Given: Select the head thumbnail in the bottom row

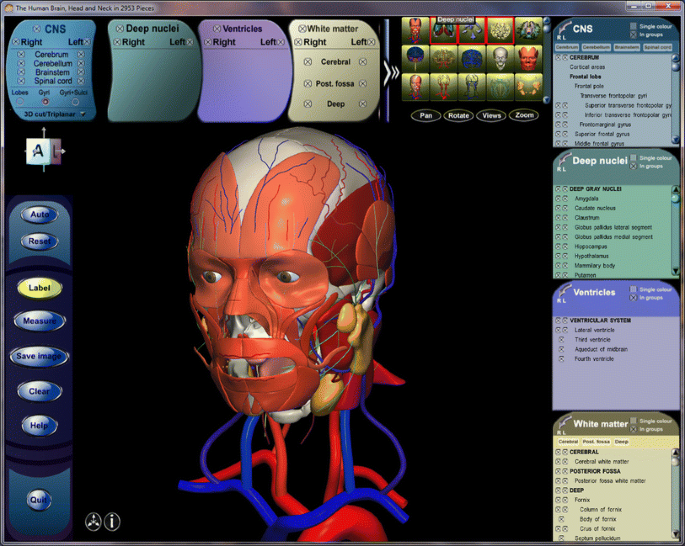Looking at the screenshot, I should (x=415, y=86).
